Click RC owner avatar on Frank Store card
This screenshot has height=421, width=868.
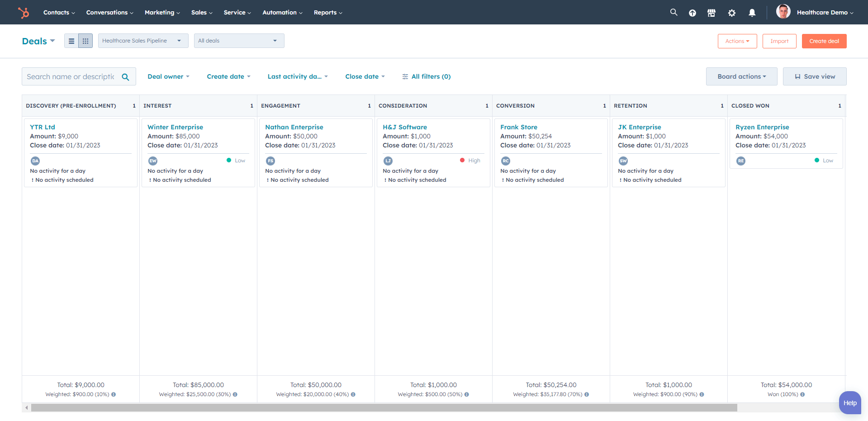tap(506, 161)
